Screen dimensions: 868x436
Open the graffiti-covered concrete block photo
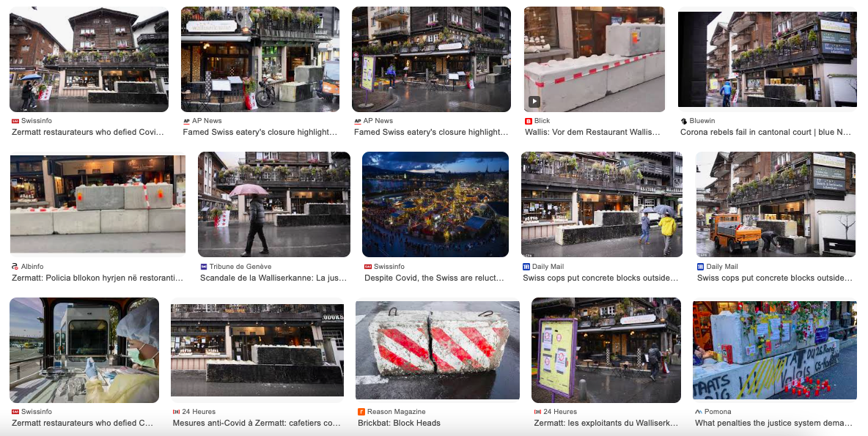(774, 350)
